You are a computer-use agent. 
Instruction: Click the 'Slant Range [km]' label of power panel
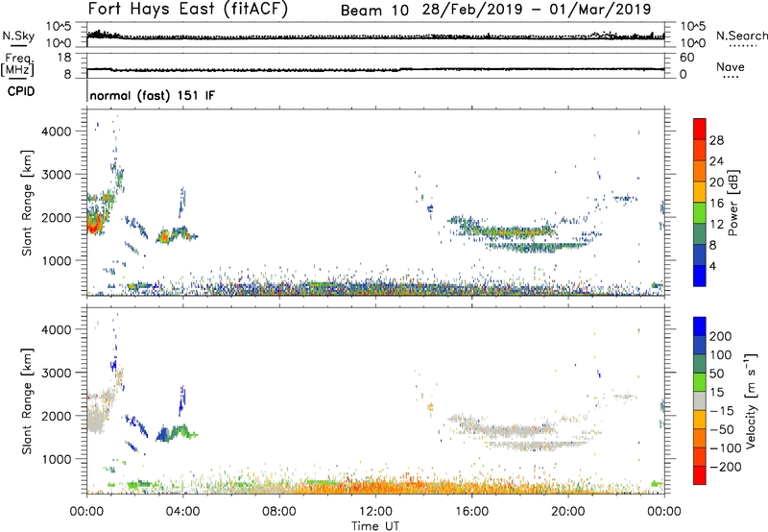[x=27, y=203]
